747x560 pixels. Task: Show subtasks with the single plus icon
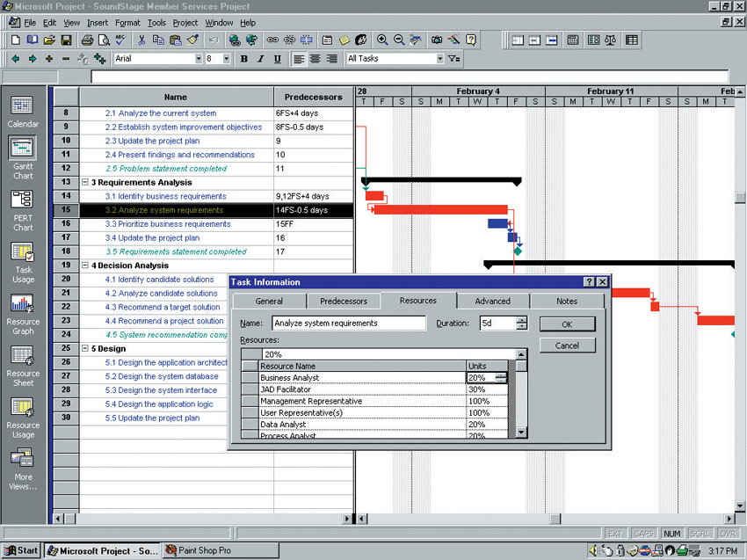tap(49, 59)
